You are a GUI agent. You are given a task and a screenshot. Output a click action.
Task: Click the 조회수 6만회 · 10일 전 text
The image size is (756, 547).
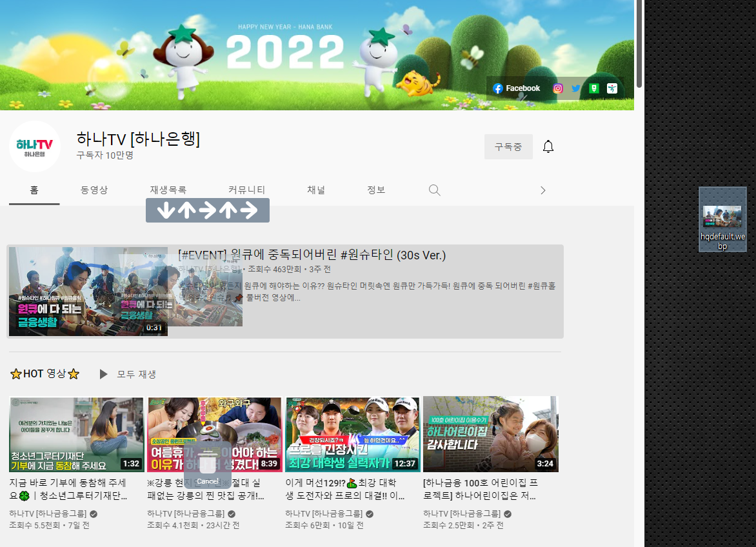(324, 525)
